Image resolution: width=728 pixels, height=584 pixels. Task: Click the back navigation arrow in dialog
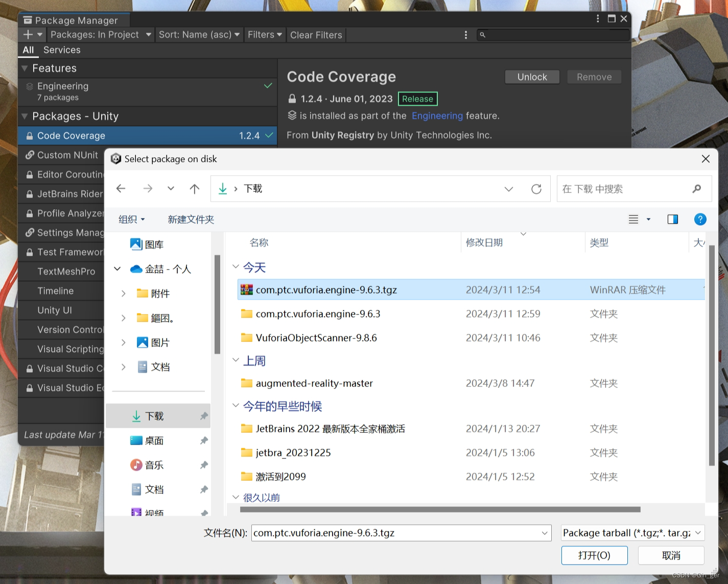coord(121,188)
